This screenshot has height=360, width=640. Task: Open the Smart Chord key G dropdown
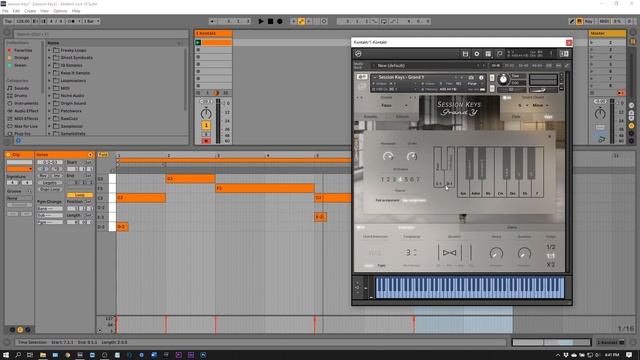[x=522, y=105]
